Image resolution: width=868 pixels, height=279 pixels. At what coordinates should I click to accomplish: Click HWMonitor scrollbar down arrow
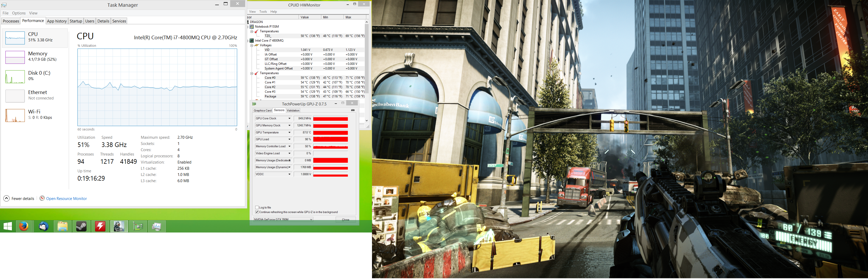tap(367, 120)
